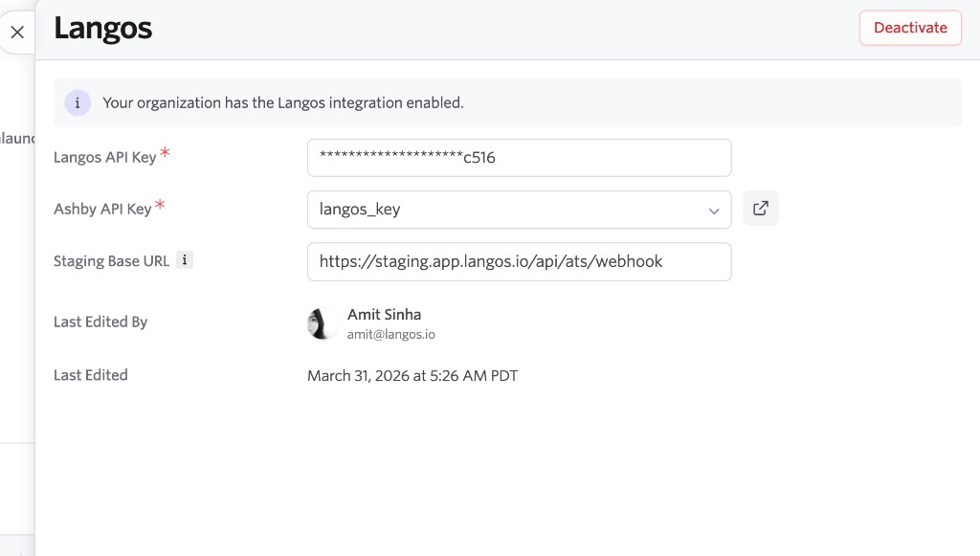Close the Langos integration panel
980x556 pixels.
[17, 32]
